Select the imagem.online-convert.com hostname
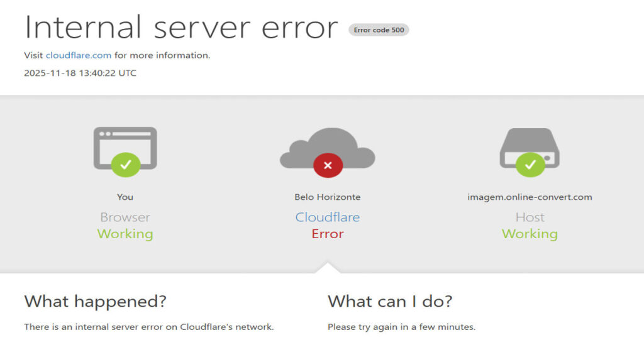644x362 pixels. pyautogui.click(x=530, y=196)
